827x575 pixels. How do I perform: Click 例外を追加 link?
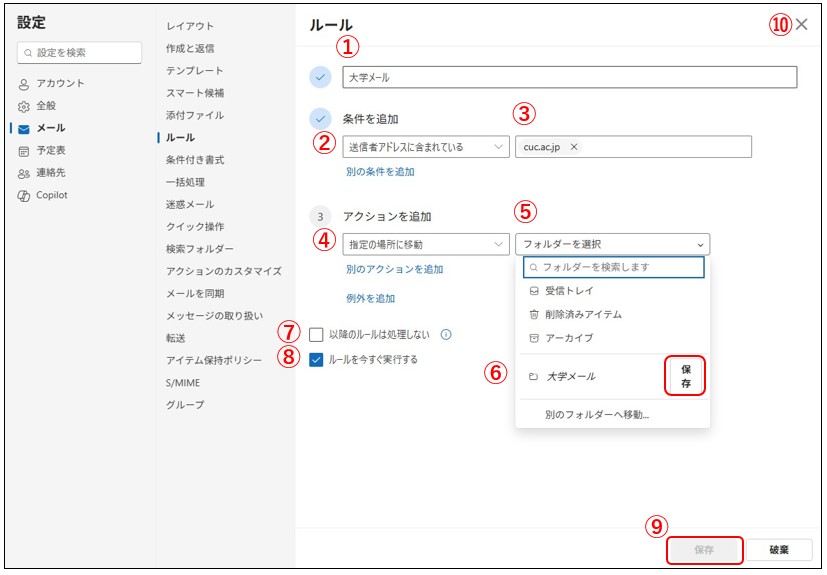(x=370, y=298)
